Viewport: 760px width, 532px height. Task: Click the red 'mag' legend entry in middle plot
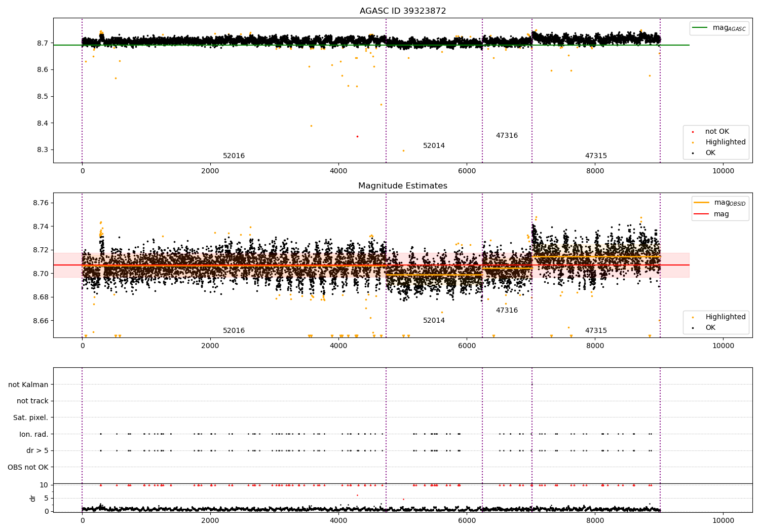[x=712, y=214]
